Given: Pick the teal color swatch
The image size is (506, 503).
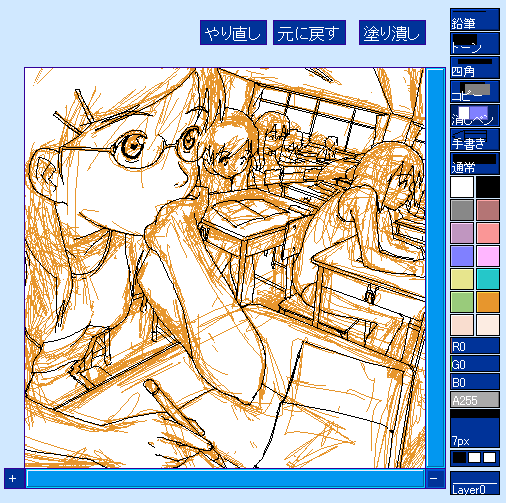Looking at the screenshot, I should coord(488,279).
